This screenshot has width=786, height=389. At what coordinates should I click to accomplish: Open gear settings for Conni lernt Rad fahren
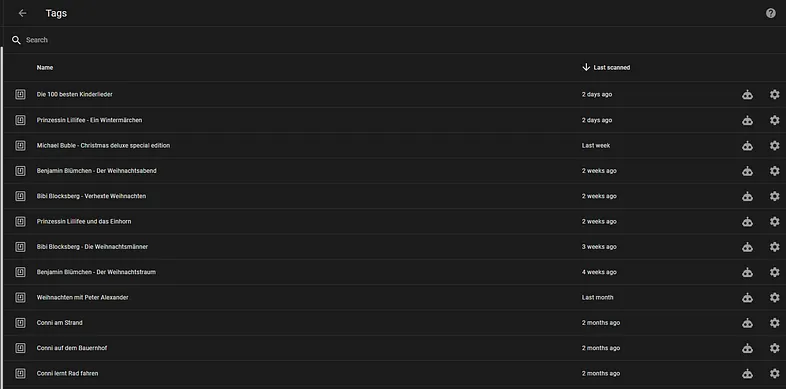tap(774, 373)
